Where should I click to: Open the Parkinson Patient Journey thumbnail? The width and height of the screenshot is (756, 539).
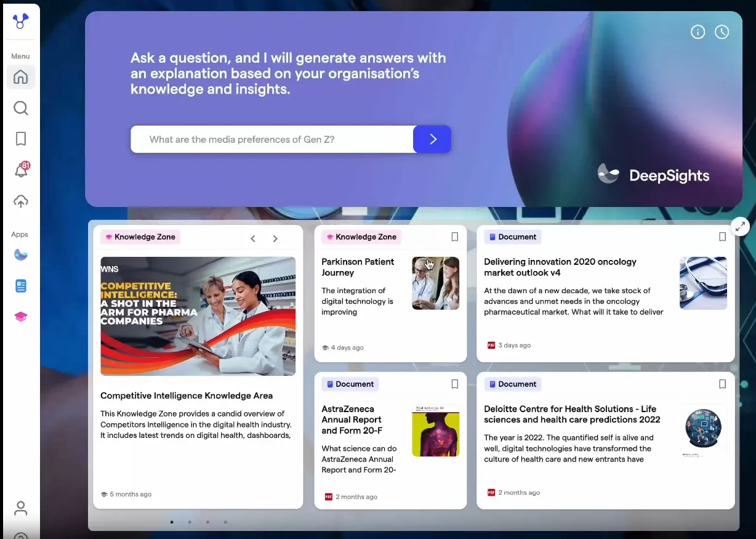pos(436,283)
